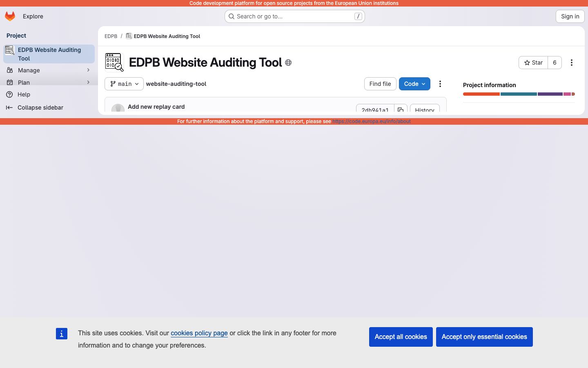
Task: Click the search magnifier icon
Action: (x=232, y=16)
